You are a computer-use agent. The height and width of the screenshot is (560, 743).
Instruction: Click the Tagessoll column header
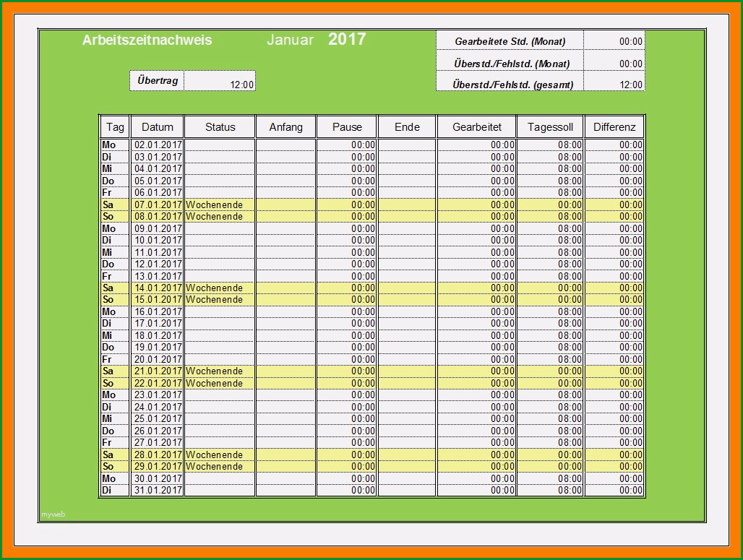[550, 127]
